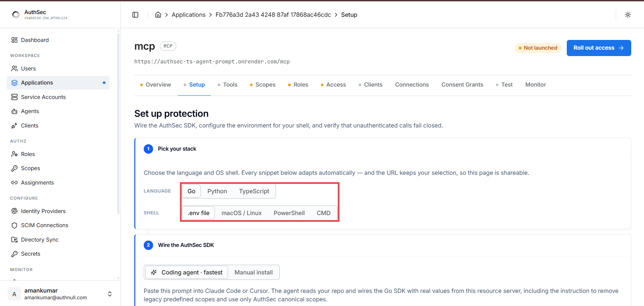Choose the PowerShell shell option
Screen dimensions: 644x306
(x=289, y=213)
